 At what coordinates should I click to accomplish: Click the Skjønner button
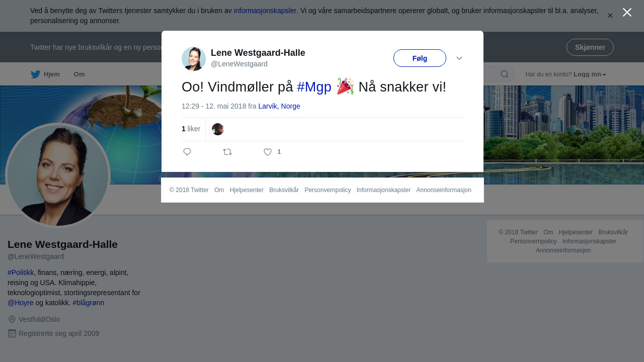point(590,47)
